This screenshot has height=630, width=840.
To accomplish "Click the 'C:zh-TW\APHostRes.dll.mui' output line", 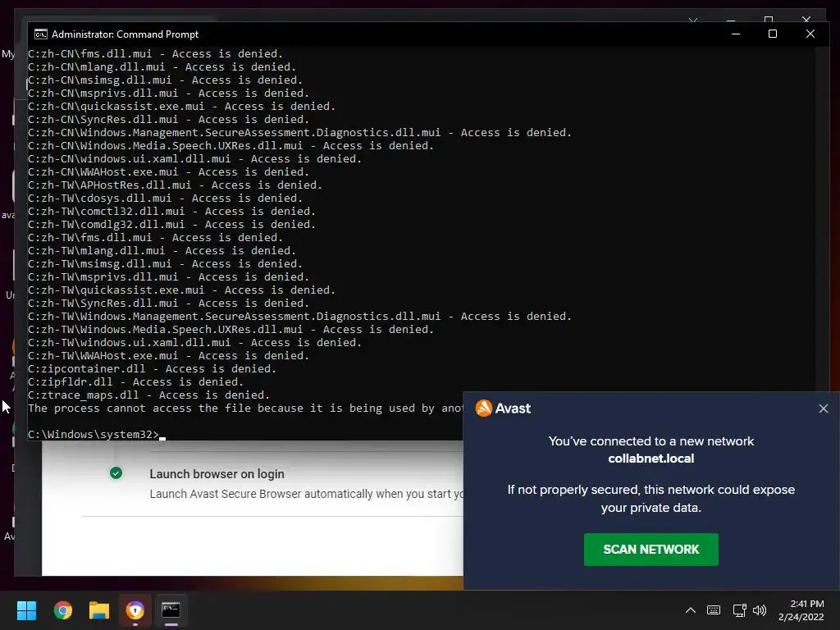I will (x=175, y=185).
